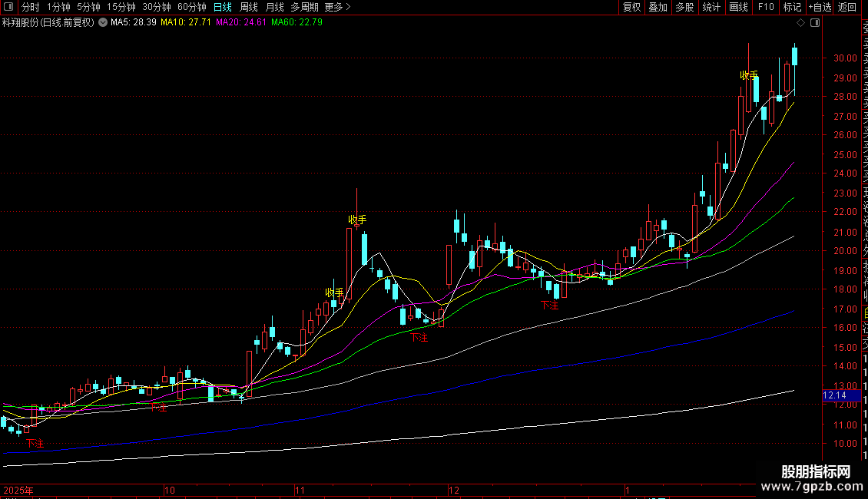Click the topmost 收手 signal near 29.00
This screenshot has height=499, width=868.
(749, 75)
